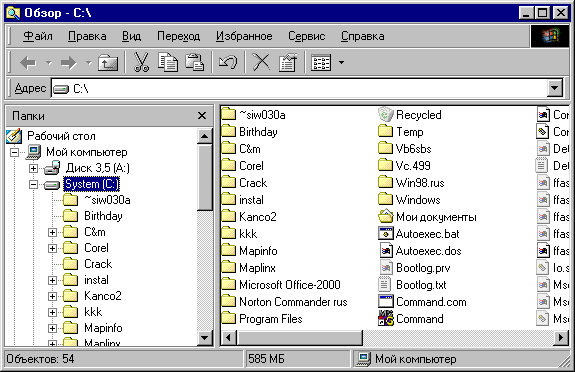Open the Forward history dropdown arrow
This screenshot has height=372, width=575.
tap(88, 63)
